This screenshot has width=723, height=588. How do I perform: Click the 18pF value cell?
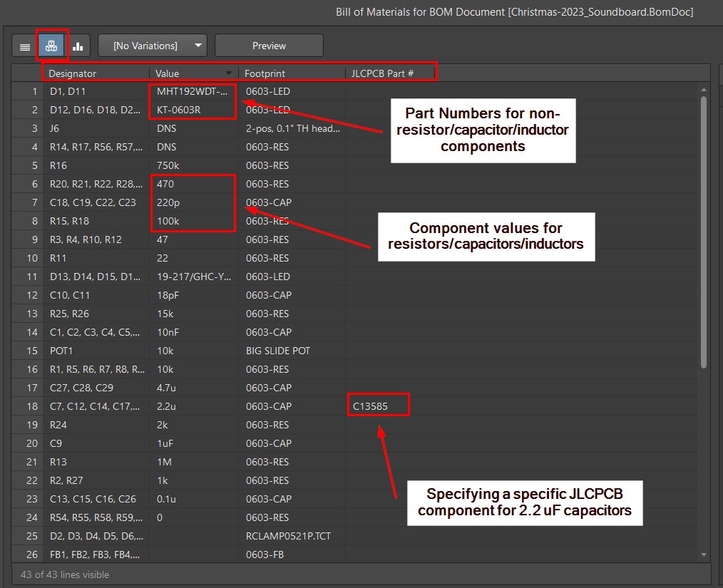pos(194,295)
